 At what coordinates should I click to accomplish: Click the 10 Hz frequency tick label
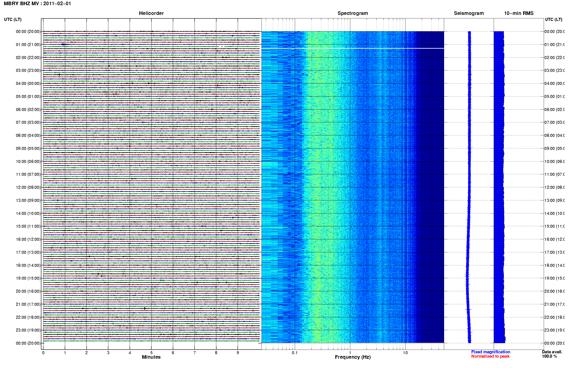coord(405,353)
